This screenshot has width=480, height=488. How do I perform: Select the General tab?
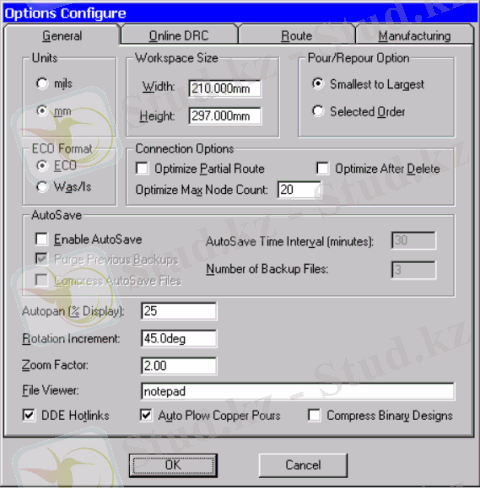pos(62,35)
